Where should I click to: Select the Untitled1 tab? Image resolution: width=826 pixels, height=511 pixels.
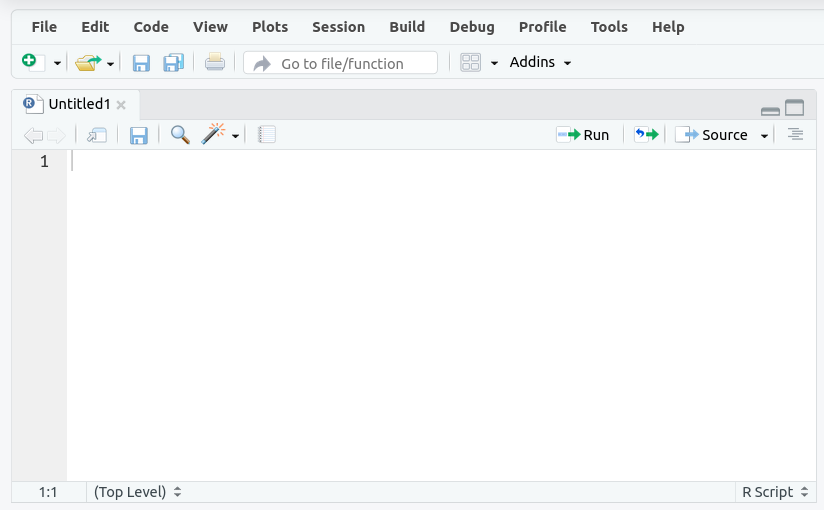click(x=78, y=104)
